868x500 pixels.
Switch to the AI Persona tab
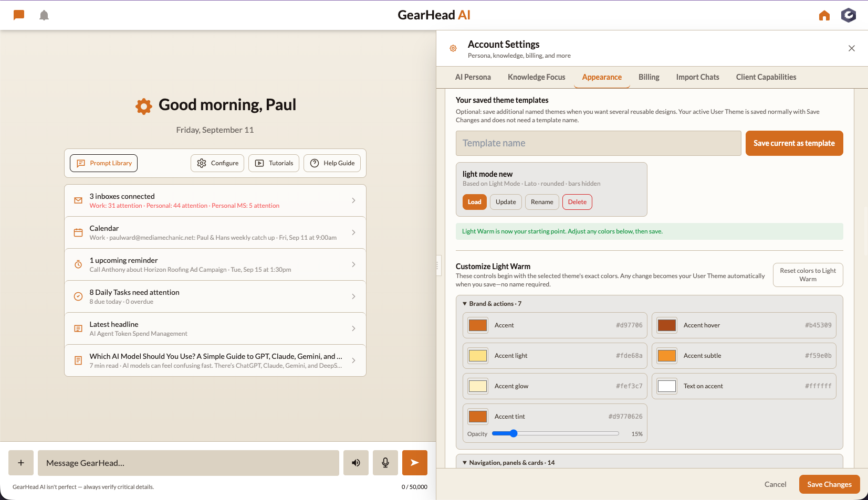473,77
